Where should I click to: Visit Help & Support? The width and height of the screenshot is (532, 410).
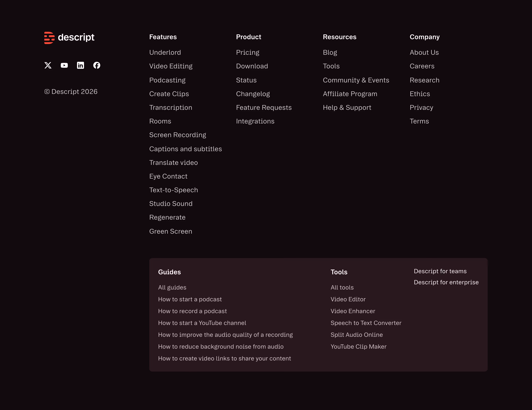pos(347,108)
